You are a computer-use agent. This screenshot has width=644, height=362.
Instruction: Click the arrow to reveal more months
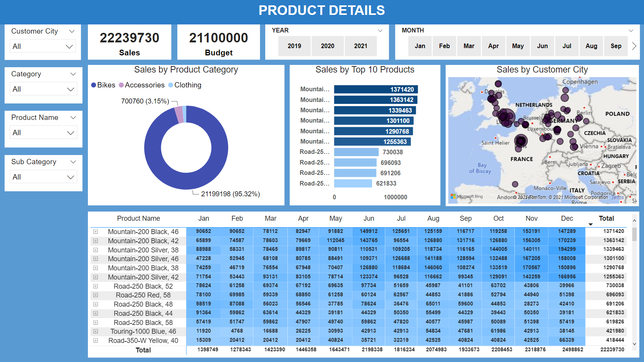tap(634, 46)
